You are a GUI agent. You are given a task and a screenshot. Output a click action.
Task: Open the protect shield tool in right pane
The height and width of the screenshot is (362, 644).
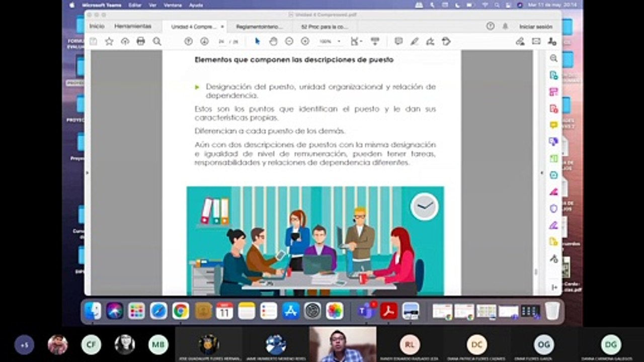553,208
